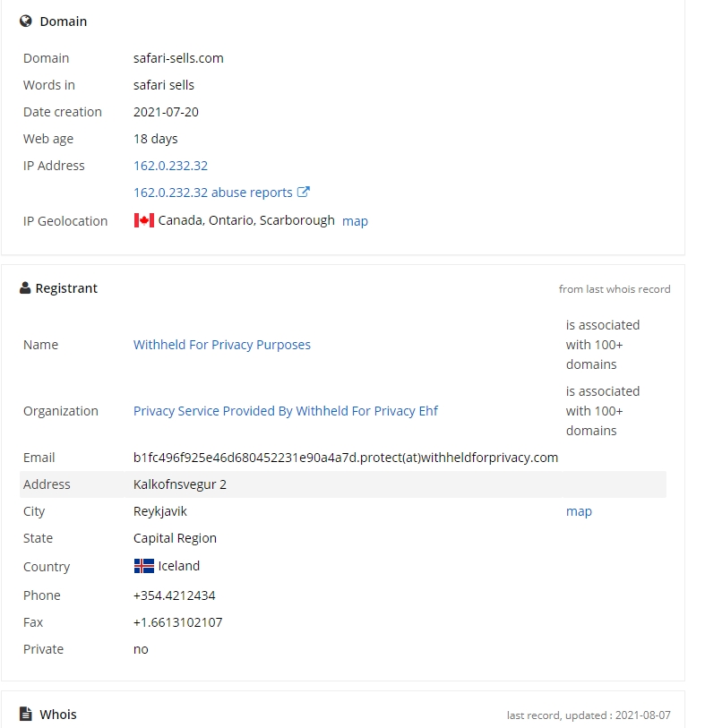This screenshot has height=728, width=705.
Task: Click the Reykjavik city value
Action: click(159, 511)
